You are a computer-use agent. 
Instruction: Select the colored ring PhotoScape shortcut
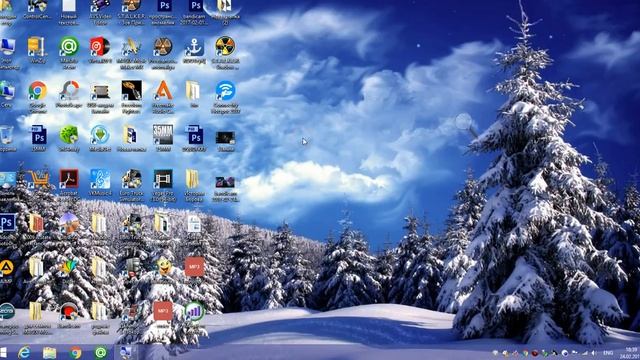point(69,90)
